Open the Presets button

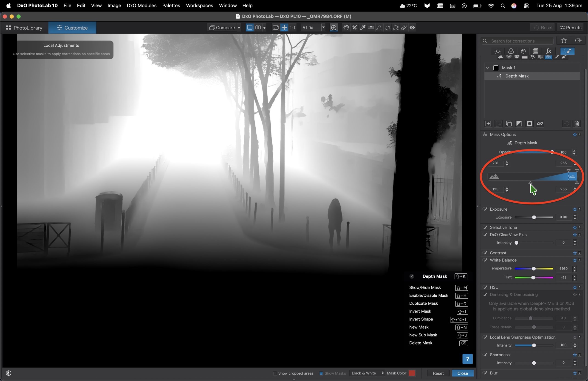[570, 28]
